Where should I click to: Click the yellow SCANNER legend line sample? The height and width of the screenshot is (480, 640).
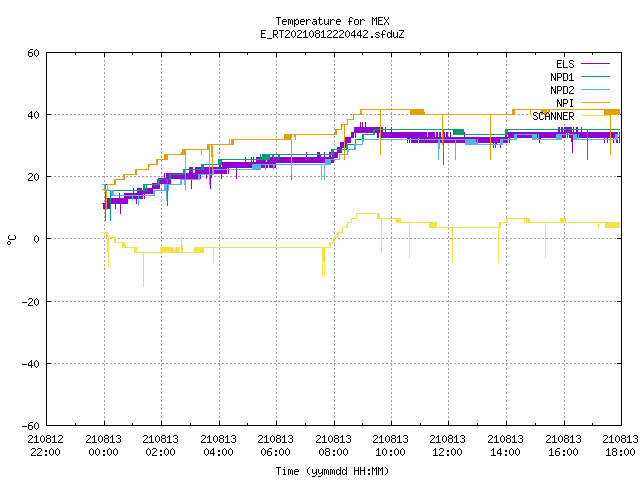point(595,116)
